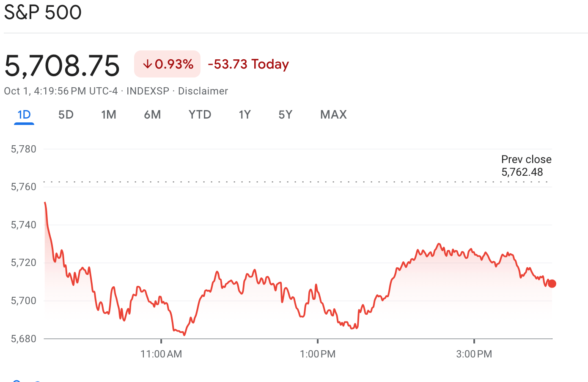This screenshot has width=588, height=382.
Task: Select the MAX time range
Action: (x=333, y=115)
